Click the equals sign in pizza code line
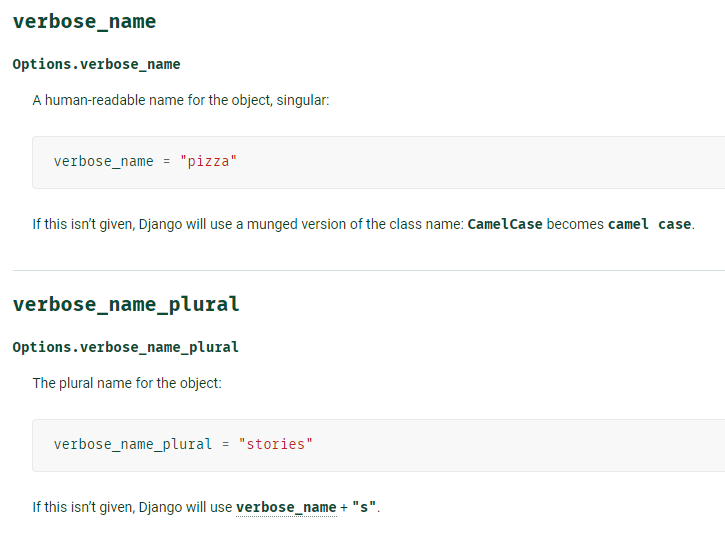This screenshot has width=725, height=533. pyautogui.click(x=166, y=162)
